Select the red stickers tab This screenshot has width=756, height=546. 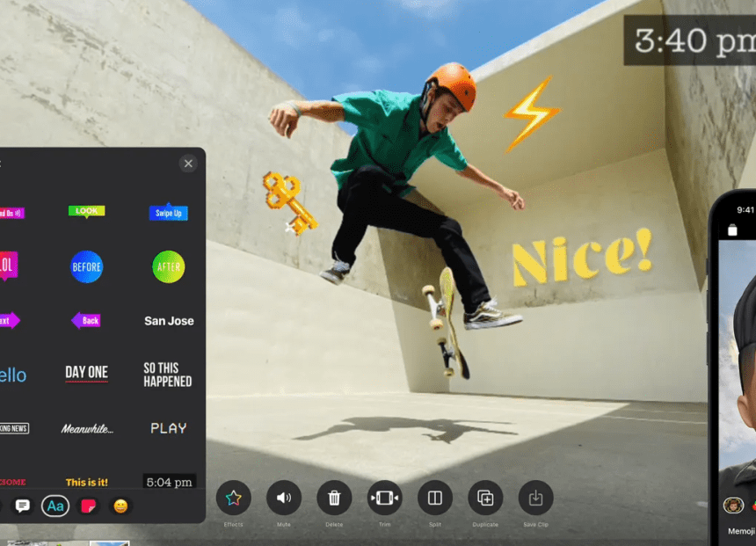[88, 506]
